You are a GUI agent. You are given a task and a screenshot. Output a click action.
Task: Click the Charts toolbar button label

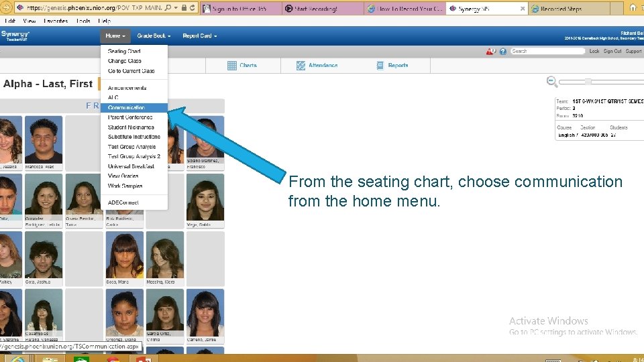pos(248,66)
